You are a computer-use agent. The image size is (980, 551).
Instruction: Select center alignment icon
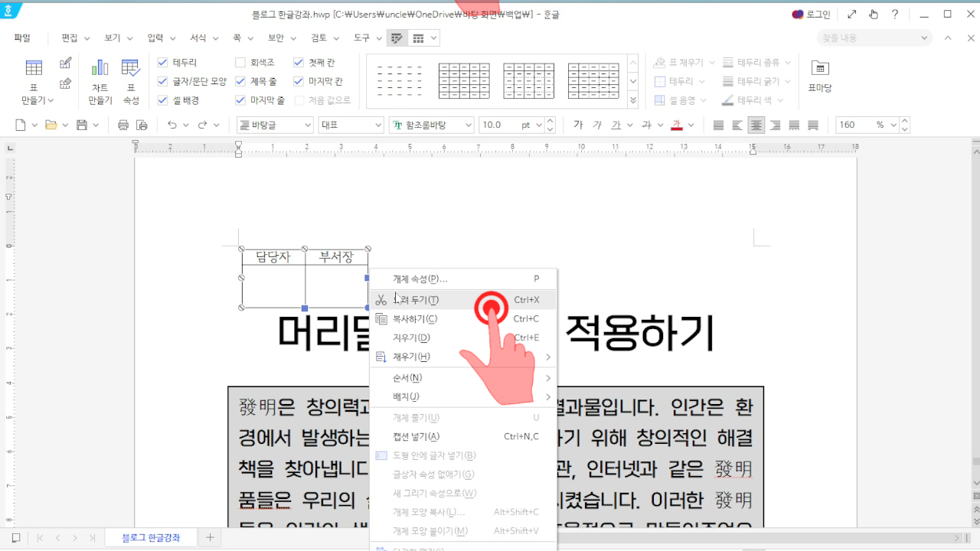coord(756,125)
